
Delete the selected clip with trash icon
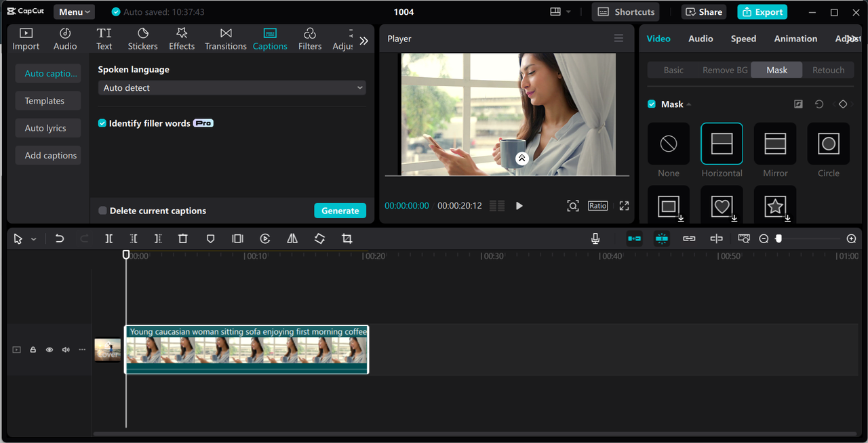pos(183,238)
